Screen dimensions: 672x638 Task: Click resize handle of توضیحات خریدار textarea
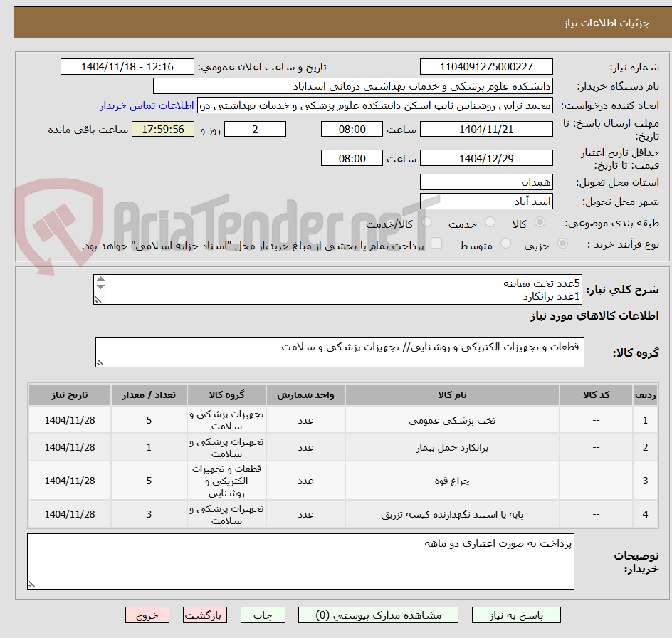[31, 585]
